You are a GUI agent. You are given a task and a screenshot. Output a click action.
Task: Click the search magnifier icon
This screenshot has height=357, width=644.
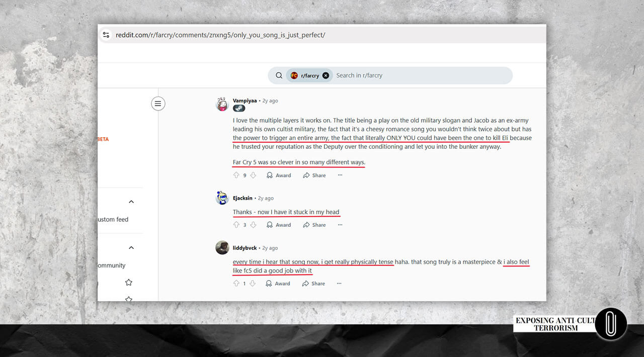tap(279, 75)
